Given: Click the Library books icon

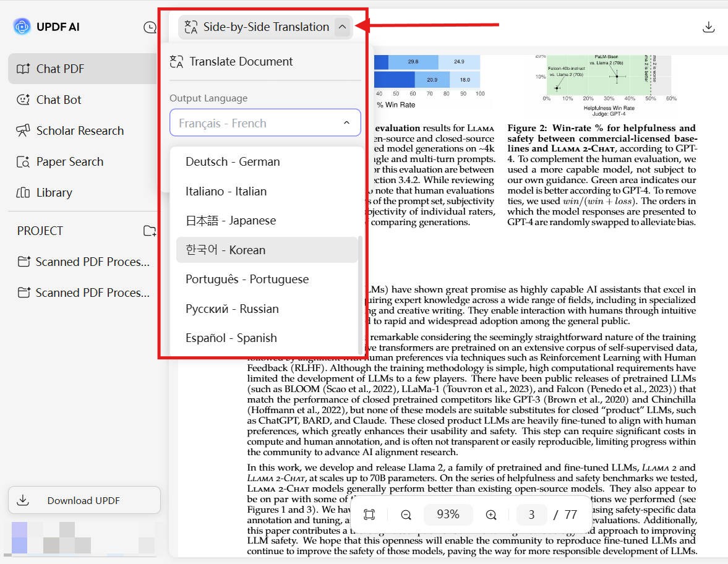Looking at the screenshot, I should pos(24,193).
